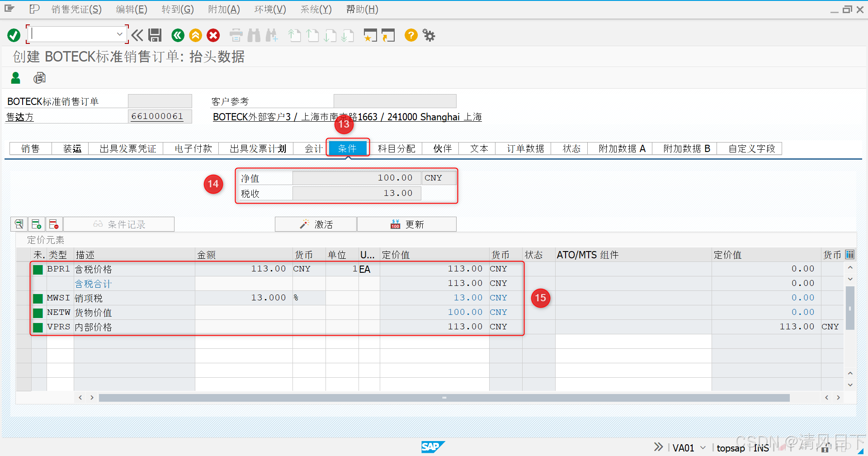Open the 编辑(E) menu
The height and width of the screenshot is (456, 868).
[132, 9]
